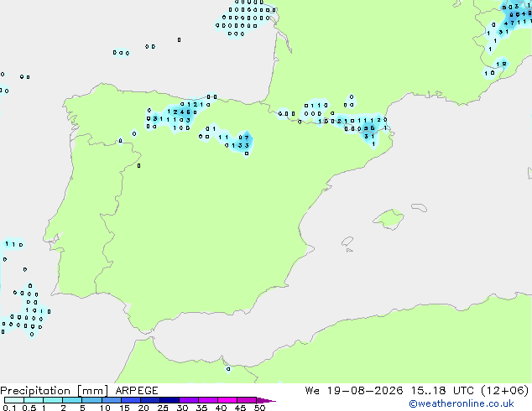Click the '20' legend scale label
The width and height of the screenshot is (532, 411).
(x=143, y=408)
